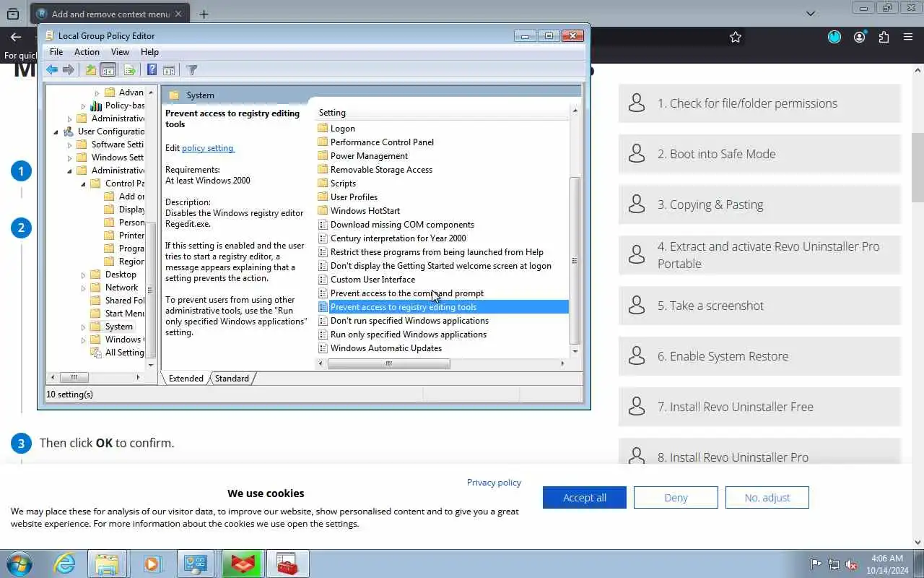The width and height of the screenshot is (924, 578).
Task: Collapse the User Configuration tree node
Action: [x=56, y=131]
